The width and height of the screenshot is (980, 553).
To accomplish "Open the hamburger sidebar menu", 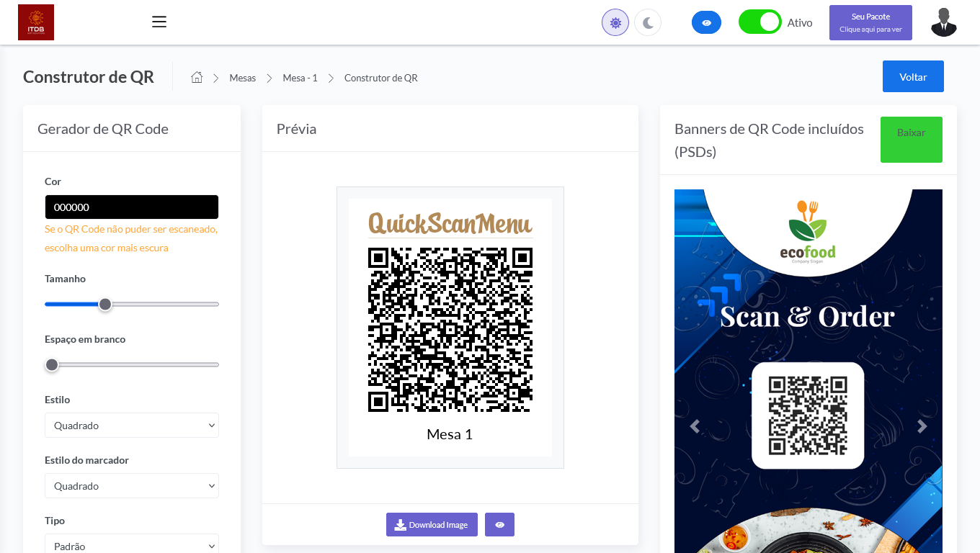I will tap(159, 22).
